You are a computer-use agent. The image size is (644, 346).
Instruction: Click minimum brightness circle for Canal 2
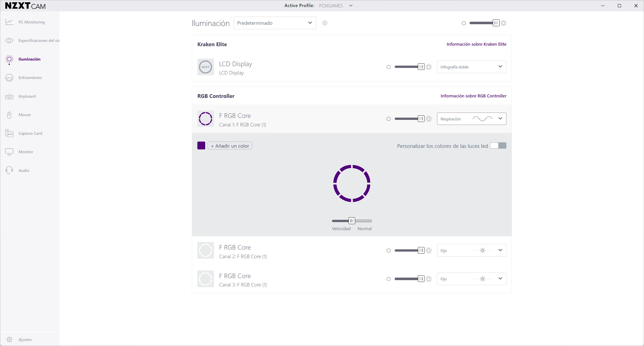click(x=388, y=251)
